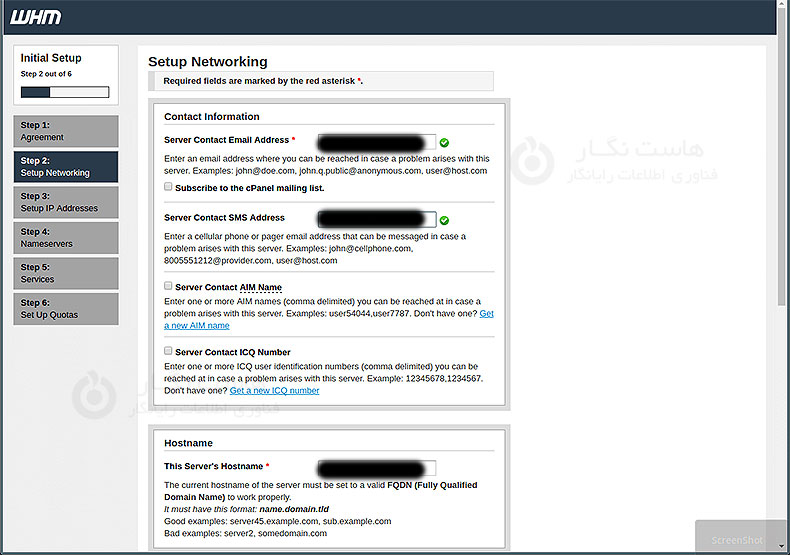The image size is (790, 555).
Task: Jump to Step 6: Set Up Quotas
Action: [x=66, y=309]
